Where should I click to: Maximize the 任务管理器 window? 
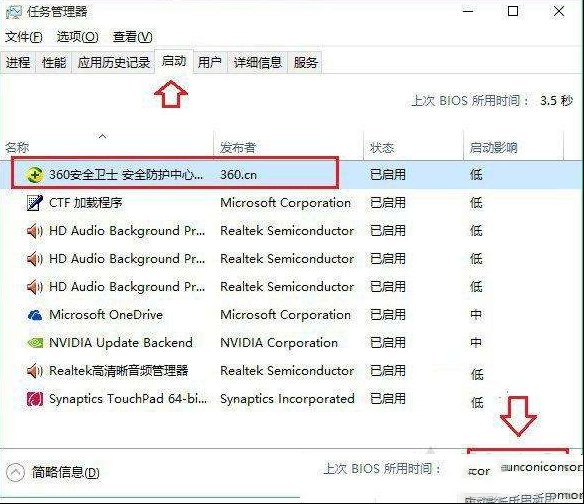513,11
